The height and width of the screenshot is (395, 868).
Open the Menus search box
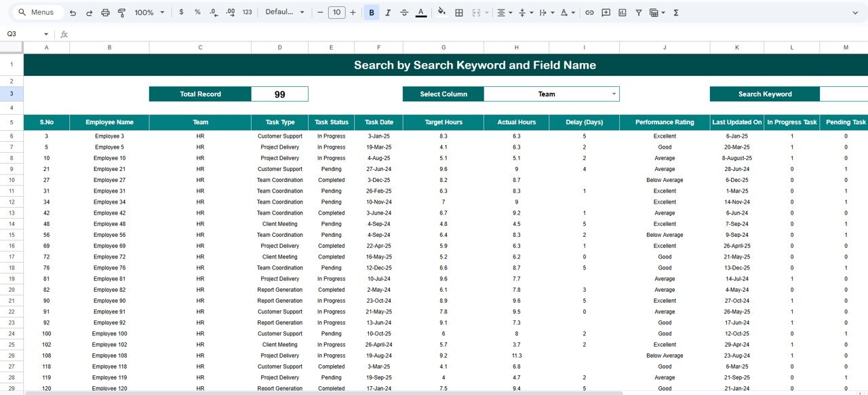click(37, 12)
